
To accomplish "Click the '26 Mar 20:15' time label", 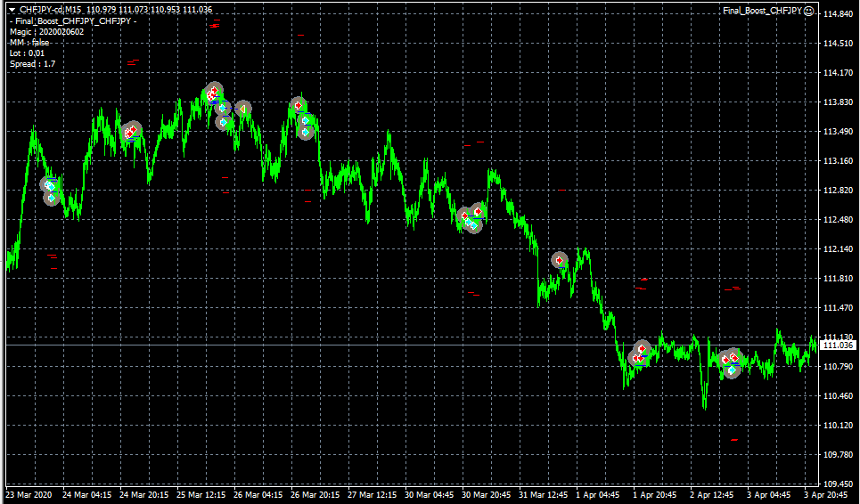I will pos(315,495).
